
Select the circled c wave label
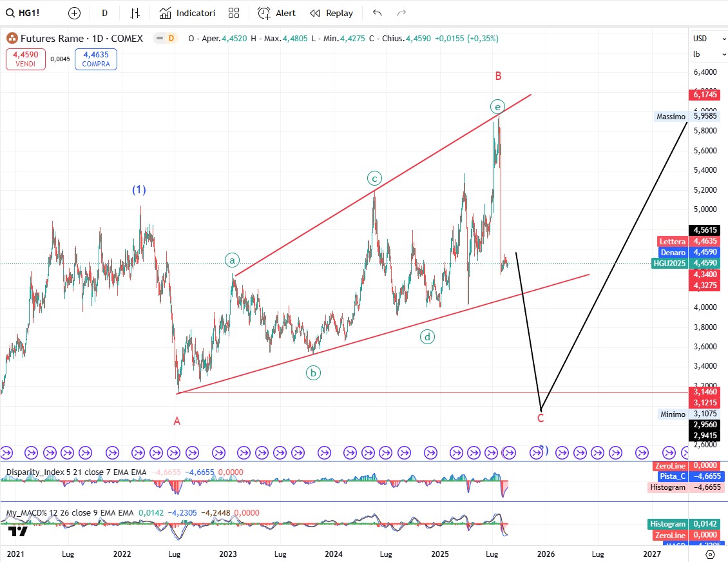[x=374, y=179]
